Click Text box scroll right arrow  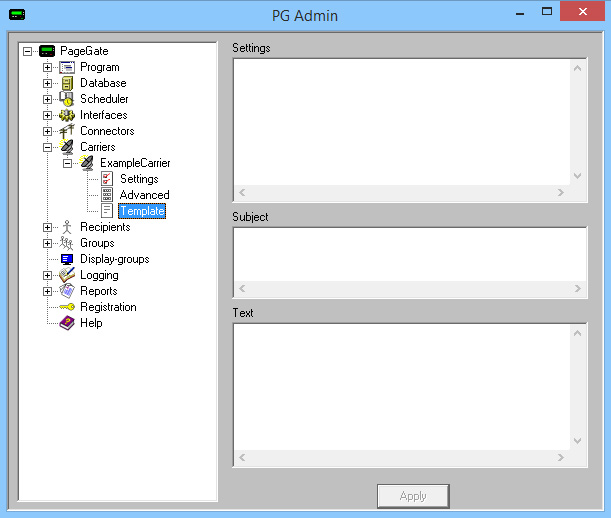point(561,458)
